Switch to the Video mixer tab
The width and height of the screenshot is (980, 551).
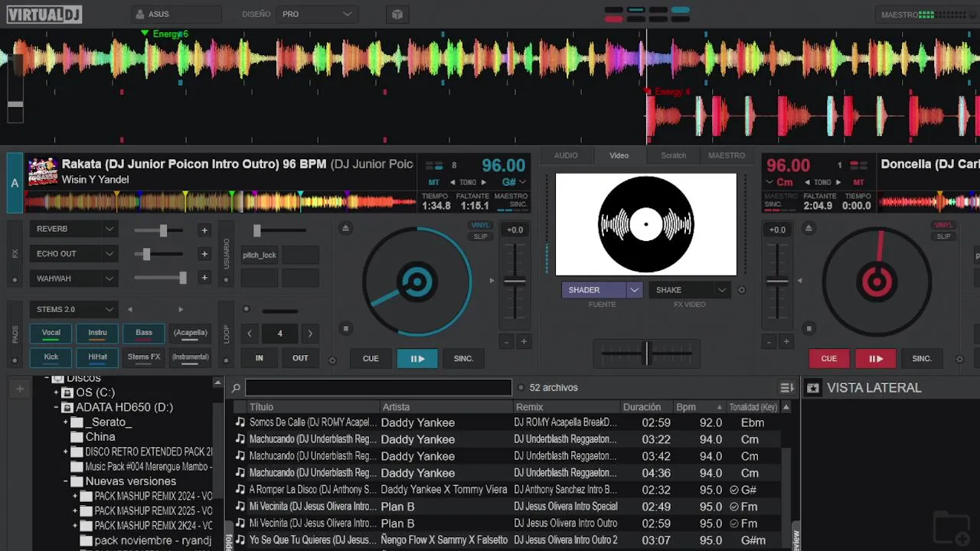pyautogui.click(x=619, y=155)
